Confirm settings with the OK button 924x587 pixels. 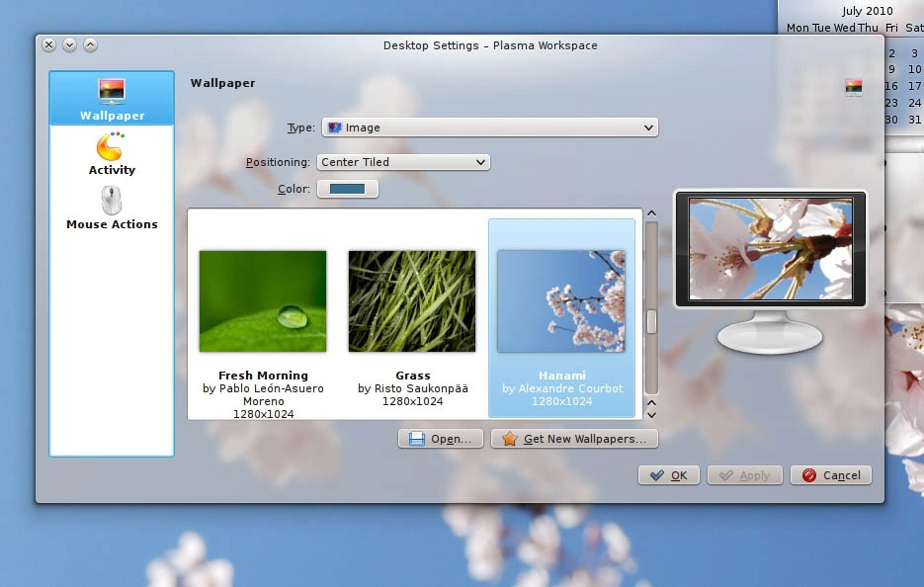coord(669,475)
